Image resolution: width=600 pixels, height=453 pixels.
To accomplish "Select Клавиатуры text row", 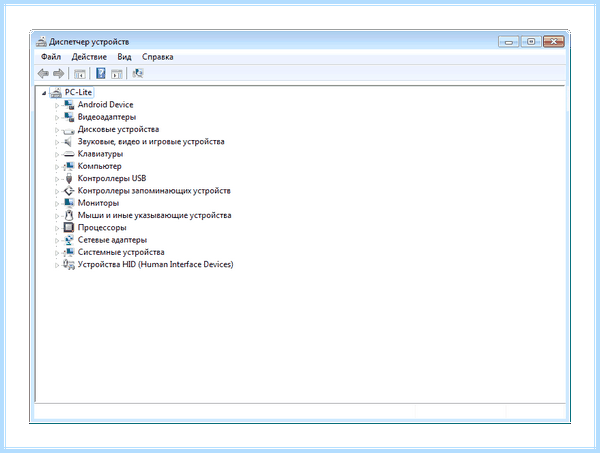I will [x=100, y=154].
